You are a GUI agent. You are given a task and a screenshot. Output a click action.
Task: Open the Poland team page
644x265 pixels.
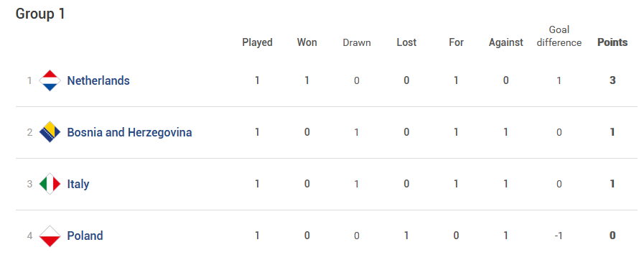click(85, 236)
